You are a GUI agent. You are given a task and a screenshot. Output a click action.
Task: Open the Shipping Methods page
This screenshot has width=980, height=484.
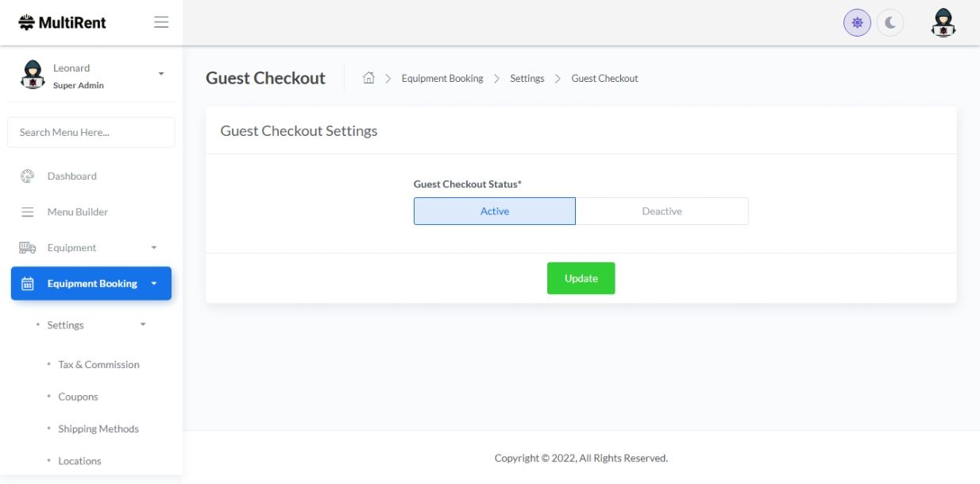pos(98,429)
